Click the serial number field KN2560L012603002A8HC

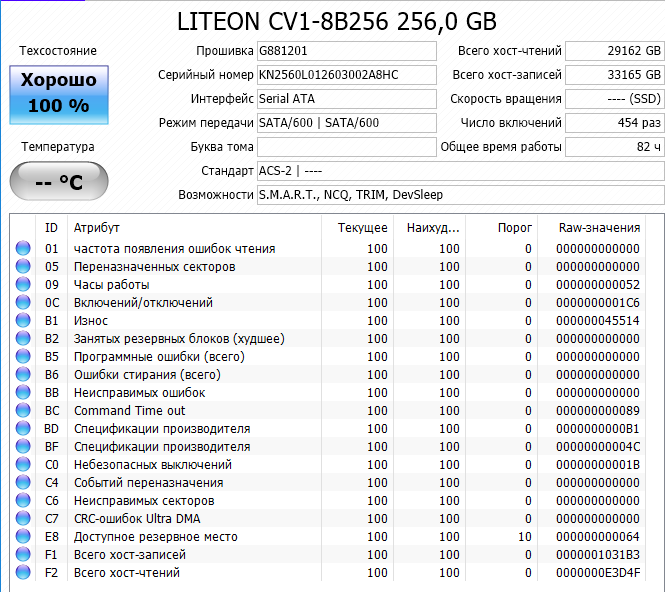[x=346, y=75]
